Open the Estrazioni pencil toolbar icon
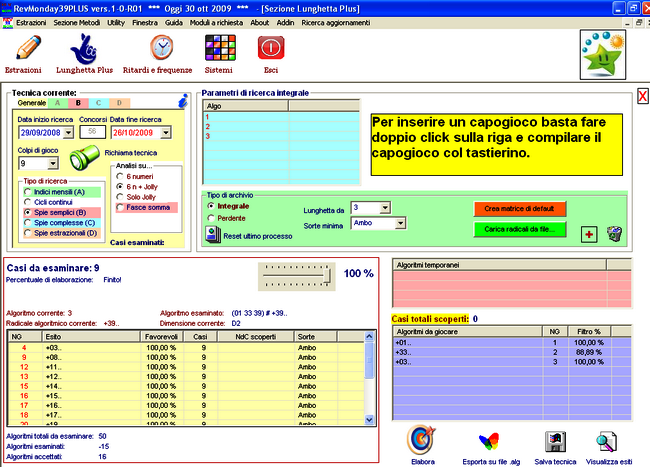650x467 pixels. [x=28, y=48]
